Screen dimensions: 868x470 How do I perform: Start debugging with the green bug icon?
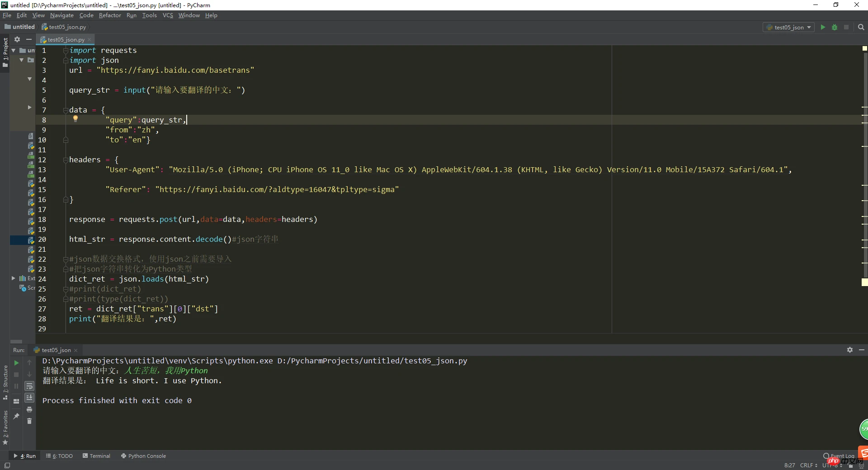coord(835,27)
